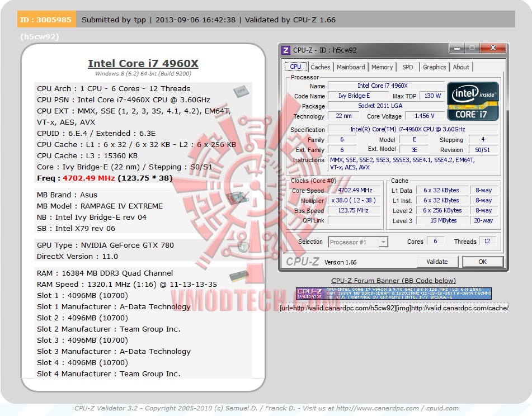Click the graphics card icon beside GPU Type
The image size is (532, 416).
point(243,247)
